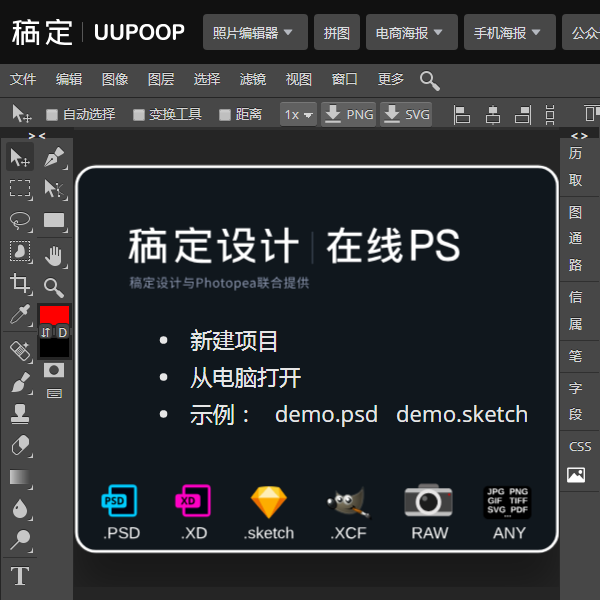Distribute vertically icon in options bar

point(550,114)
